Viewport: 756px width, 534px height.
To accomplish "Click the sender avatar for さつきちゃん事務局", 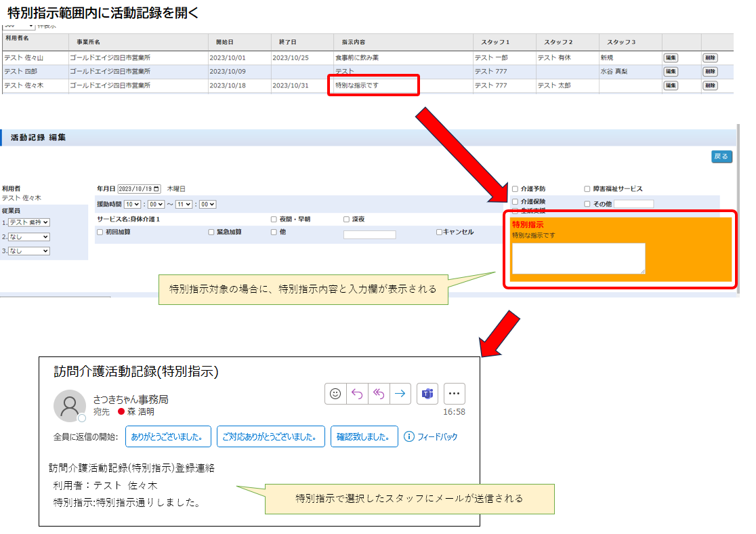I will (x=69, y=405).
